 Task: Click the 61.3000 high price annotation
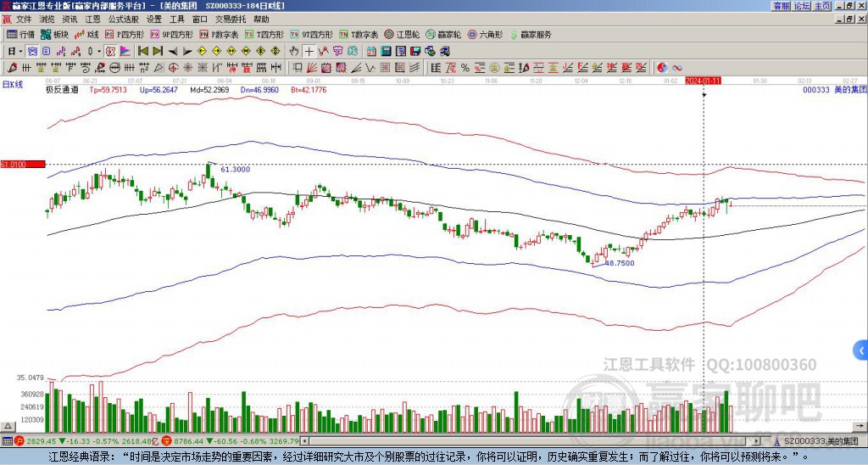236,170
